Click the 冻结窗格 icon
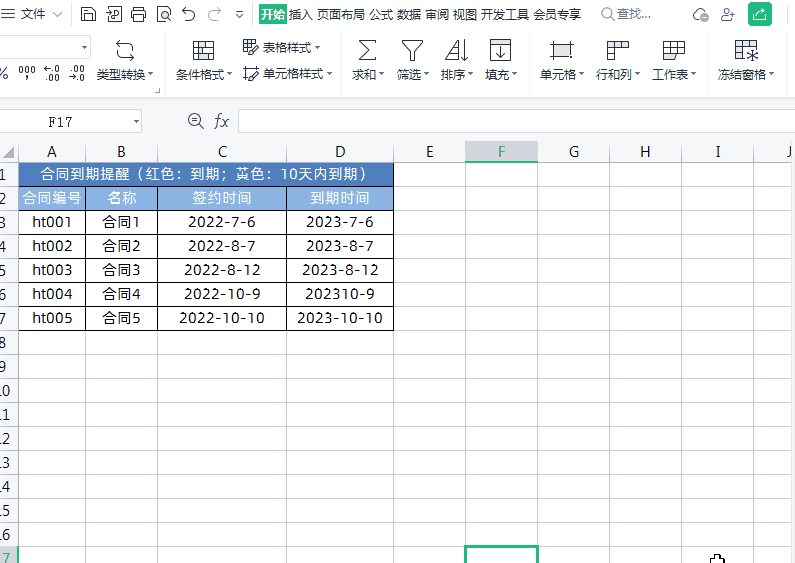This screenshot has width=795, height=563. [746, 51]
